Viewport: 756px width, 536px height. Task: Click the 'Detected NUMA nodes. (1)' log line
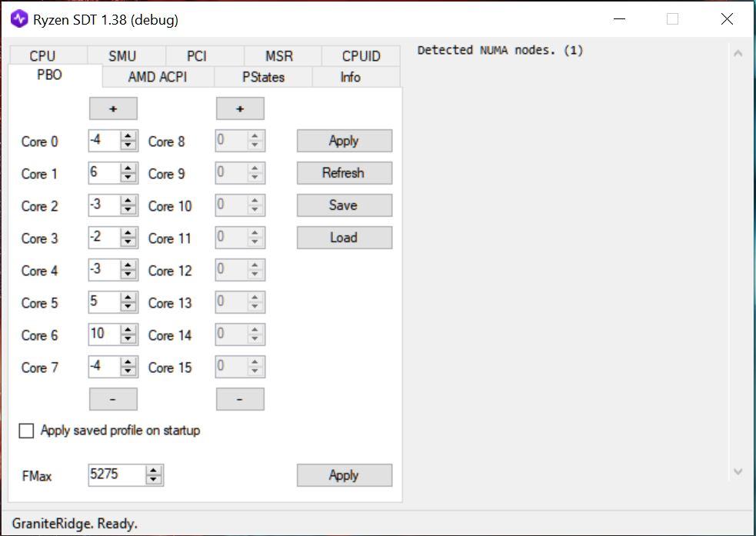(x=501, y=50)
